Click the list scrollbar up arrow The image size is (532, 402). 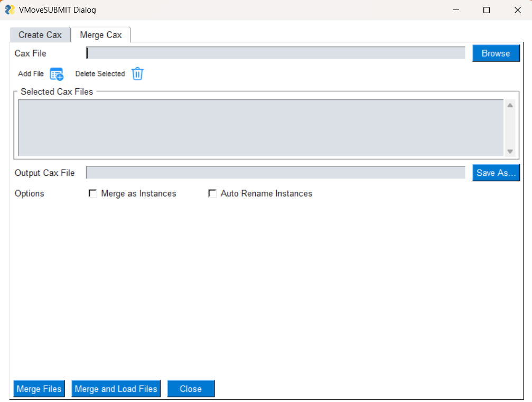[510, 106]
